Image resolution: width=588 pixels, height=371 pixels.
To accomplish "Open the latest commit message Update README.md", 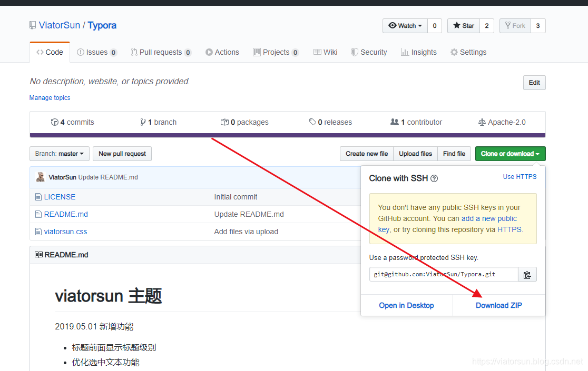I will click(108, 177).
